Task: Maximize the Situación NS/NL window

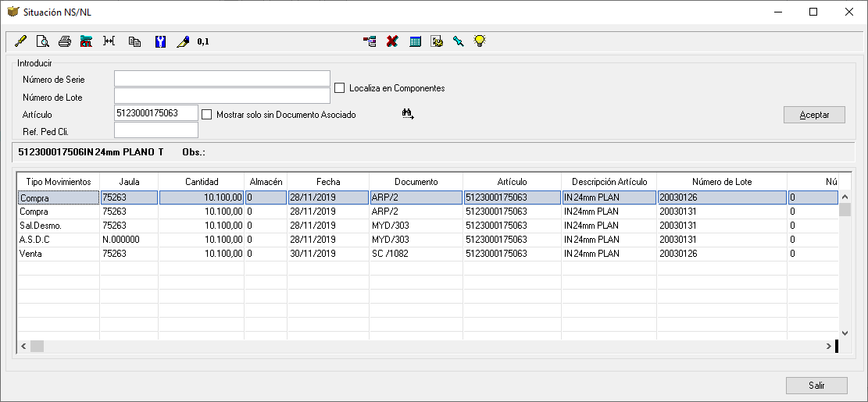Action: (813, 12)
